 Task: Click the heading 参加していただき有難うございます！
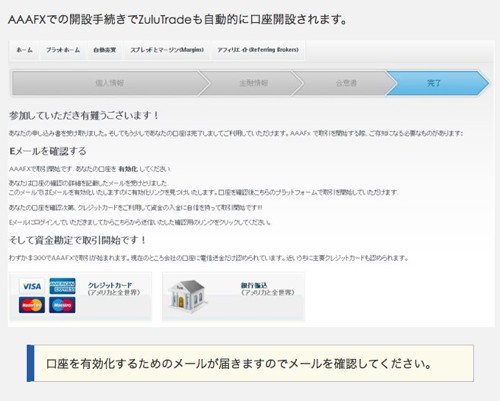point(84,116)
